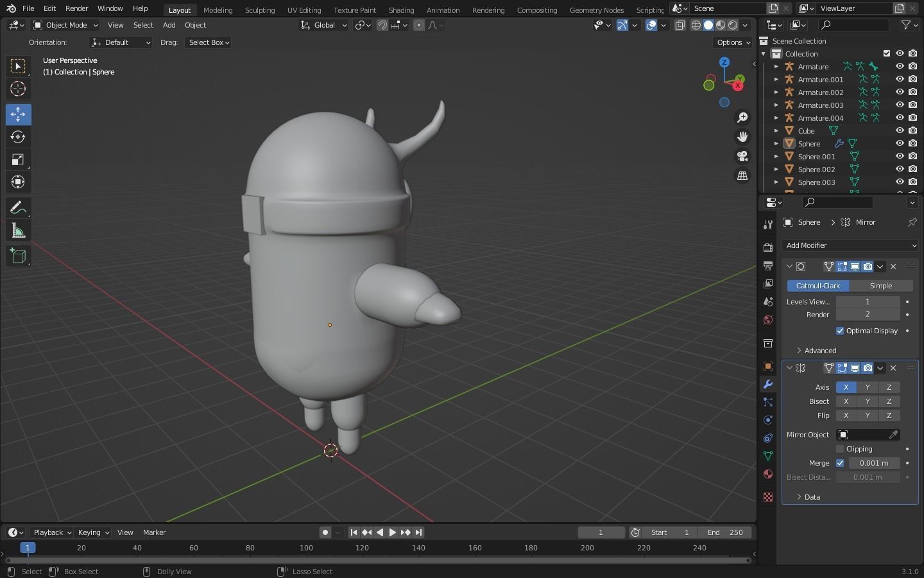
Task: Open the Object Data properties tab
Action: (x=767, y=456)
